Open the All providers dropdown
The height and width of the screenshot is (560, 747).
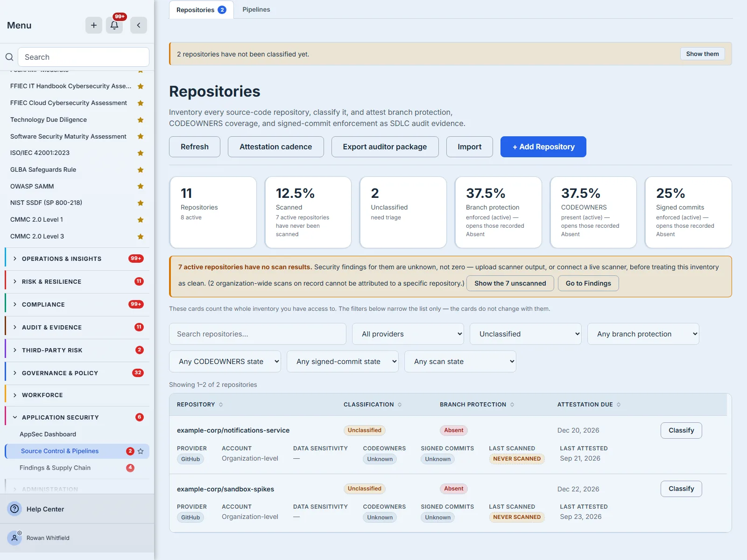tap(408, 334)
